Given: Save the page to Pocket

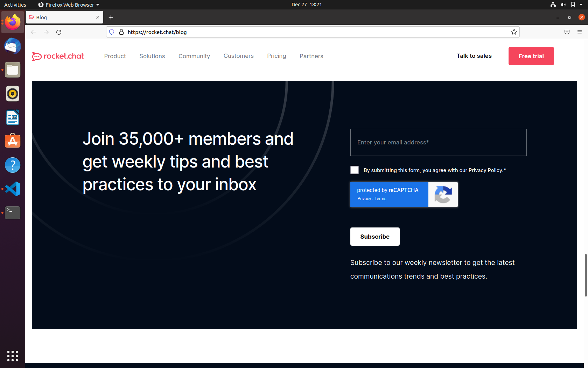Looking at the screenshot, I should (x=567, y=32).
